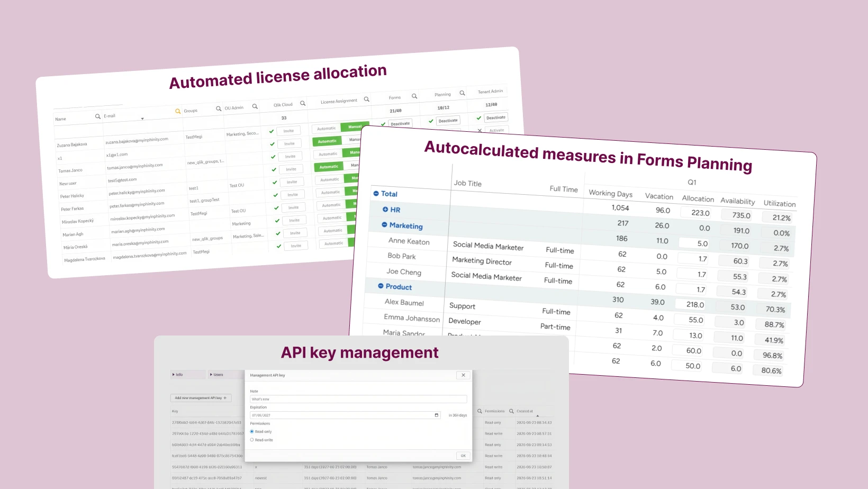Select the Read-only permission radio button
Screen dimensions: 868x489
click(x=252, y=432)
